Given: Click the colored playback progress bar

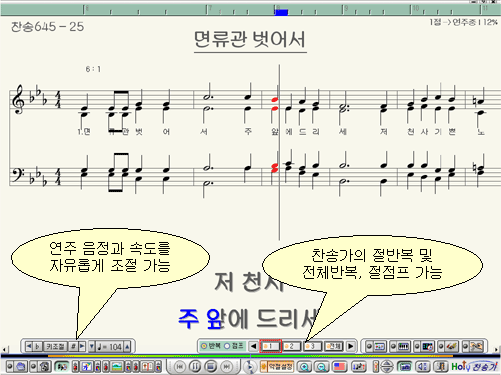Looking at the screenshot, I should 250,356.
